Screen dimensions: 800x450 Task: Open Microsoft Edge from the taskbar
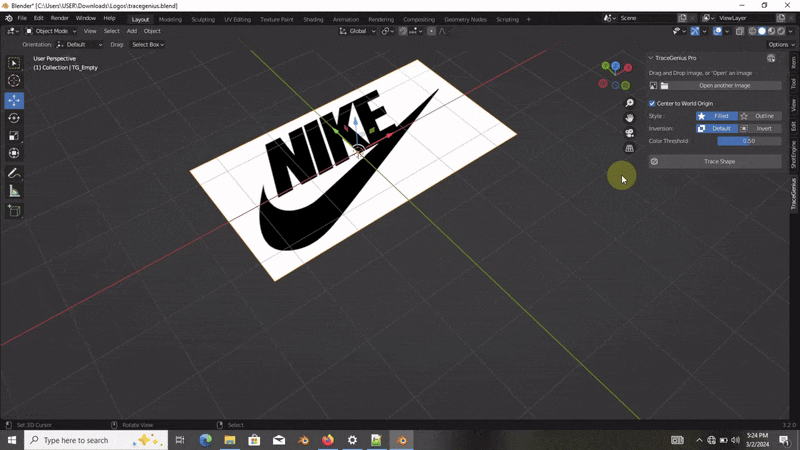tap(206, 440)
